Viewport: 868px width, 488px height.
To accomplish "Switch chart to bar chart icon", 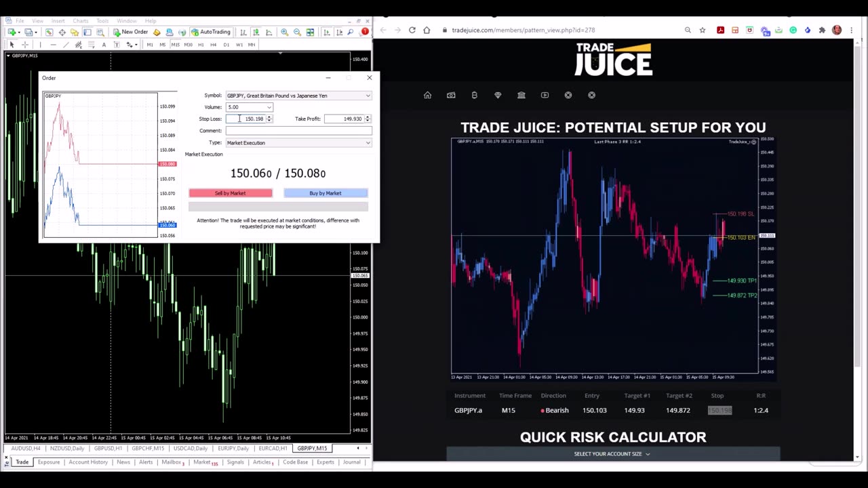I will [x=243, y=32].
